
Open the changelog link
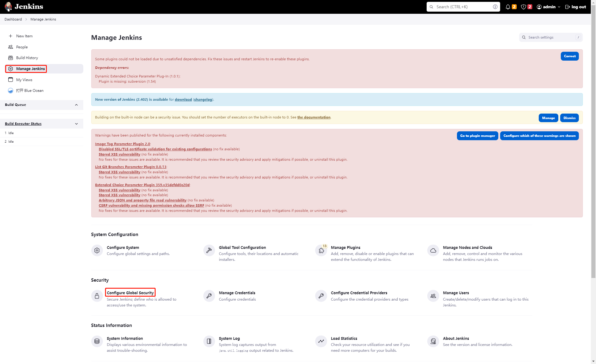point(203,99)
